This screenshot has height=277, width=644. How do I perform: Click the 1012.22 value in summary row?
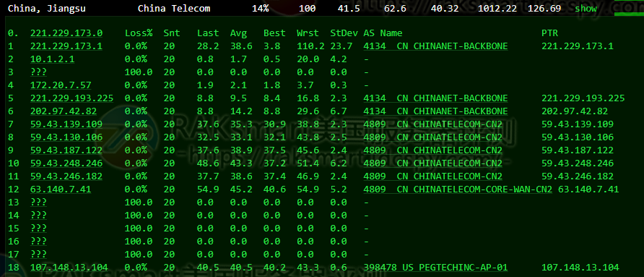pos(497,8)
